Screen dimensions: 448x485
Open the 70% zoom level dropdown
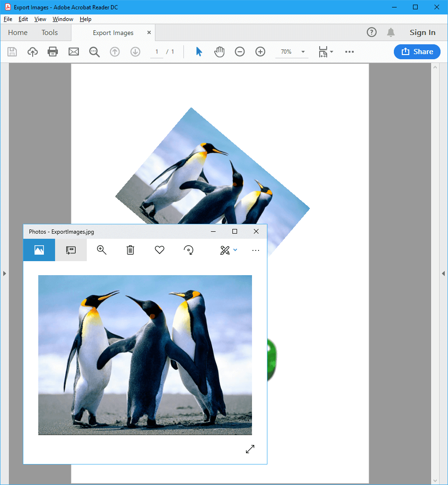pos(303,52)
